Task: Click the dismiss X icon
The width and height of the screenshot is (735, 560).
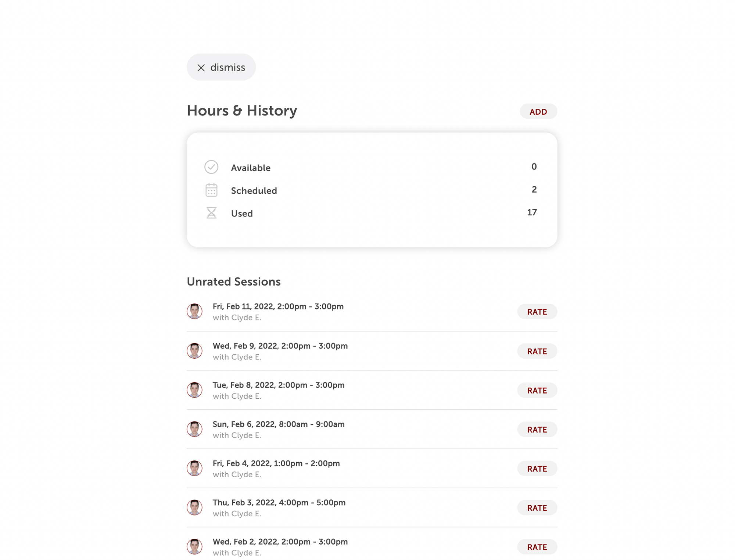Action: coord(201,68)
